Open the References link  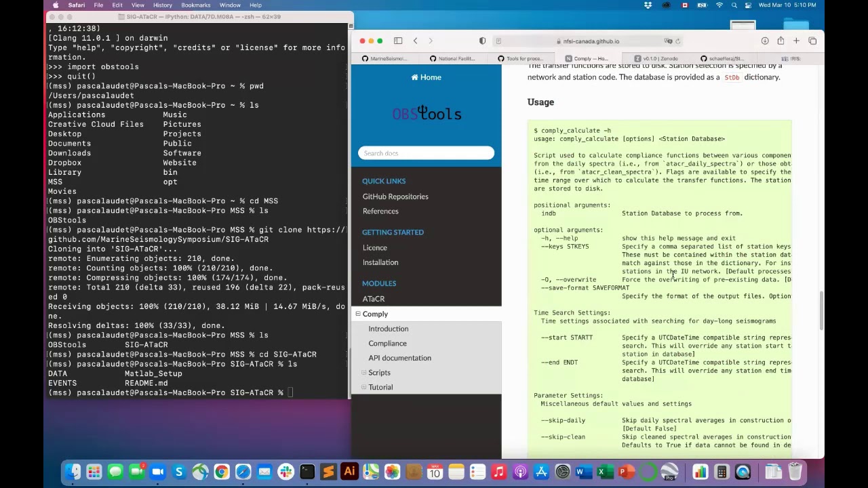[380, 211]
